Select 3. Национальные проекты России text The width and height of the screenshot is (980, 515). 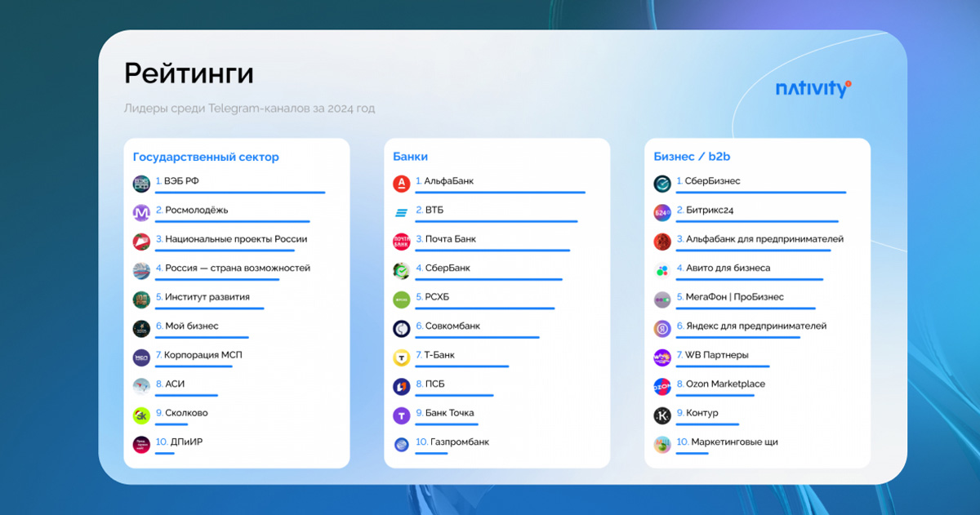(231, 239)
